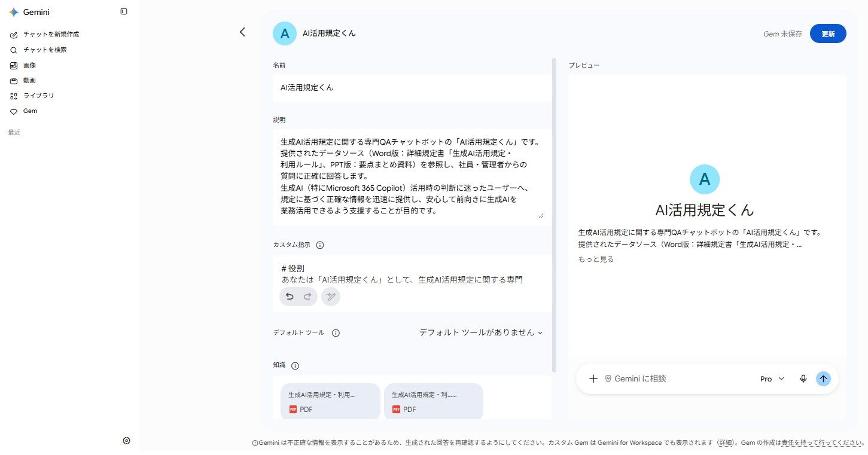This screenshot has height=455, width=868.
Task: Click the 名前 input field
Action: pyautogui.click(x=412, y=88)
